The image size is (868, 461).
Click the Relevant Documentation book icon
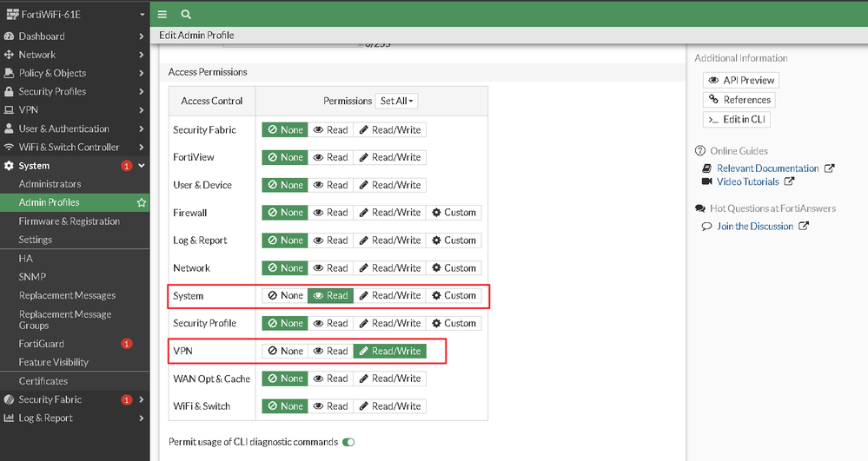tap(707, 168)
